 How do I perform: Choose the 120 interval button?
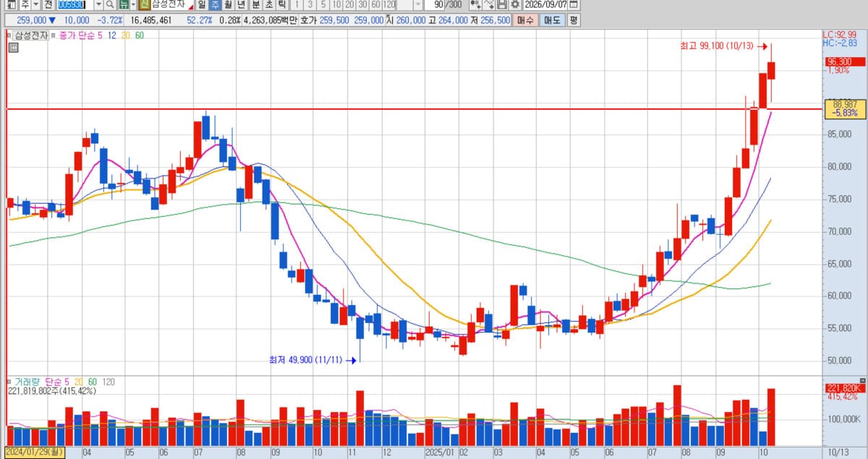[389, 5]
